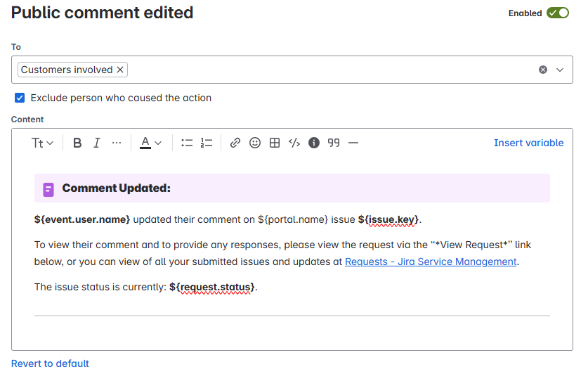Viewport: 588px width, 374px height.
Task: Open Requests - Jira Service Management link
Action: tap(431, 262)
